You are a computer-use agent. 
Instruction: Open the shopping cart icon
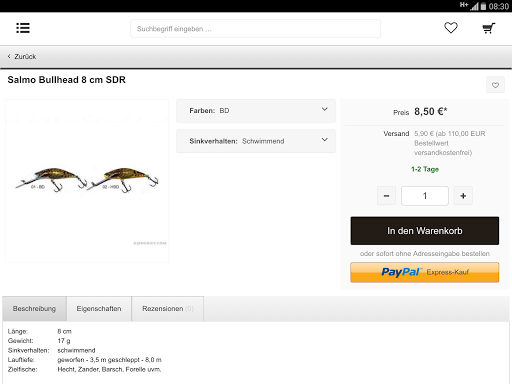[x=489, y=28]
